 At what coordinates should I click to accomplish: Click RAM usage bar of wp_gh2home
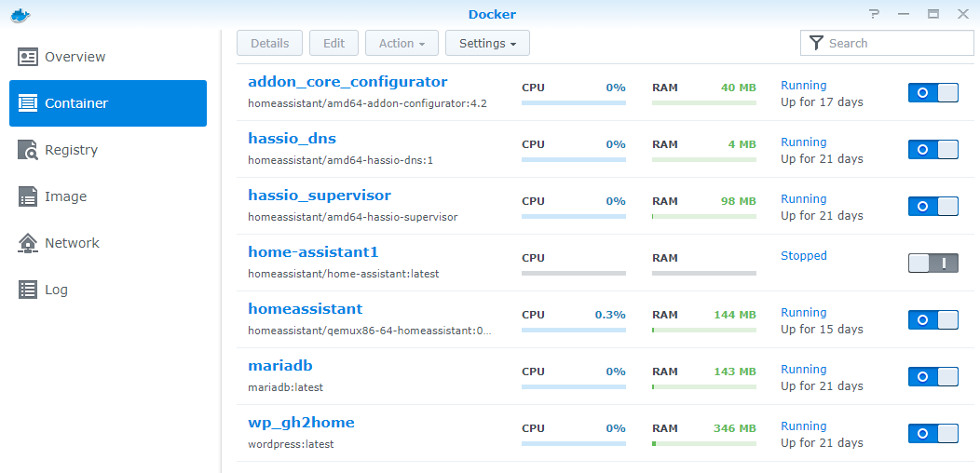[703, 443]
